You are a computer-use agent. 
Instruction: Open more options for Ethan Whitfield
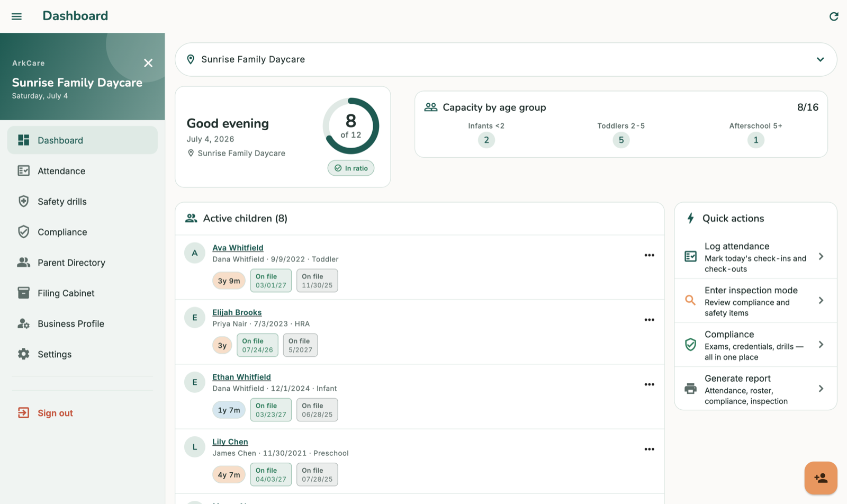(x=650, y=384)
